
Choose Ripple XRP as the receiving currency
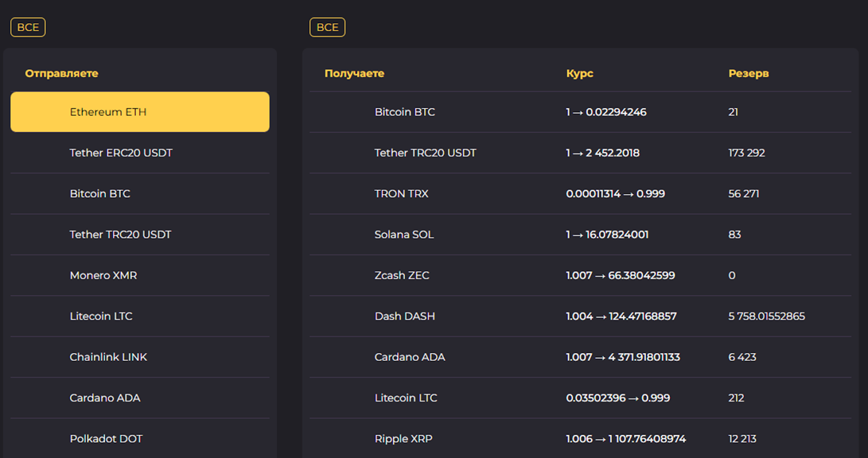pos(580,438)
